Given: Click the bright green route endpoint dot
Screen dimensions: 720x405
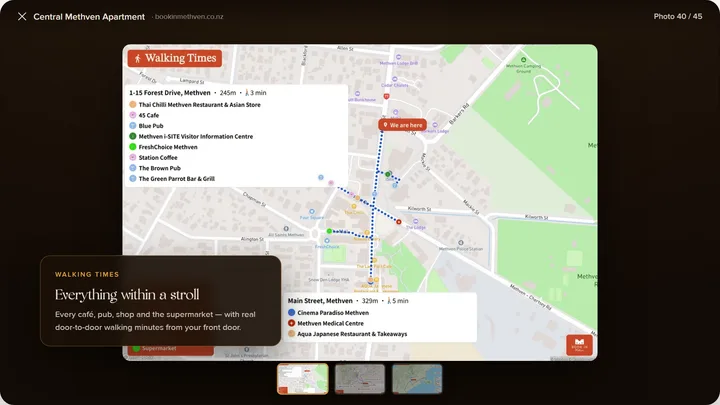Looking at the screenshot, I should 329,231.
